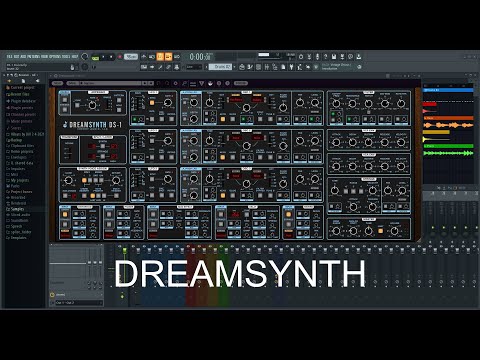
Task: Click the floppy disk save icon
Action: (334, 57)
